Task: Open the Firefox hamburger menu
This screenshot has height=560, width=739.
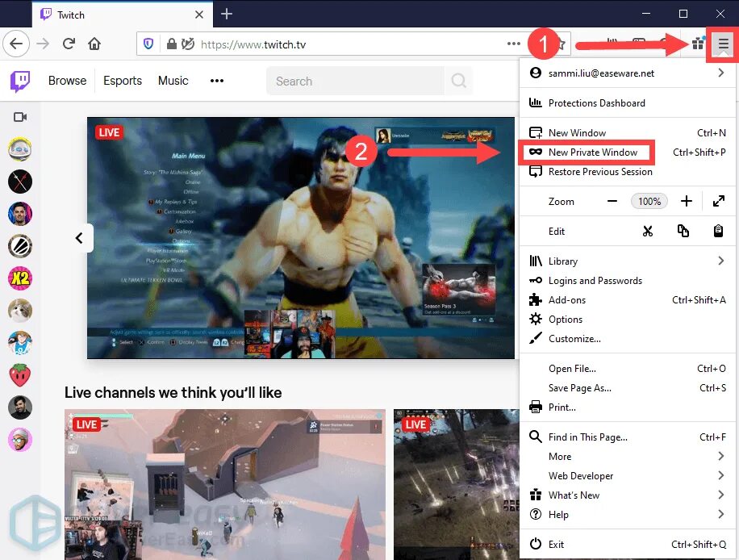Action: pyautogui.click(x=723, y=44)
